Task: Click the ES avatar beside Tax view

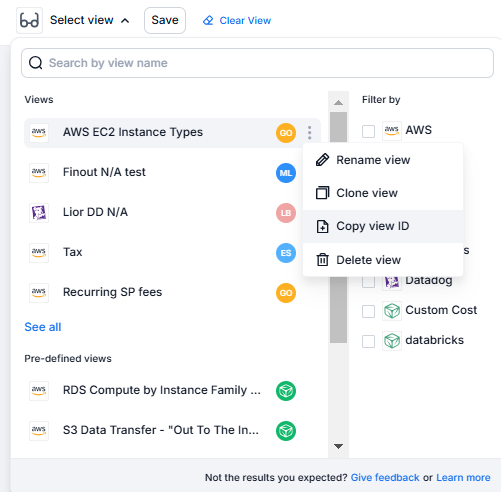Action: (286, 253)
